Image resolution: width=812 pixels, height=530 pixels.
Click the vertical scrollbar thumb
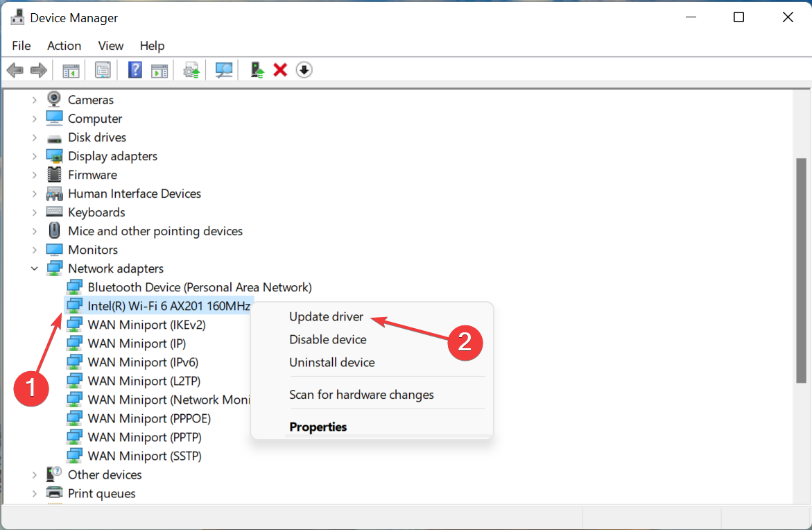click(801, 271)
